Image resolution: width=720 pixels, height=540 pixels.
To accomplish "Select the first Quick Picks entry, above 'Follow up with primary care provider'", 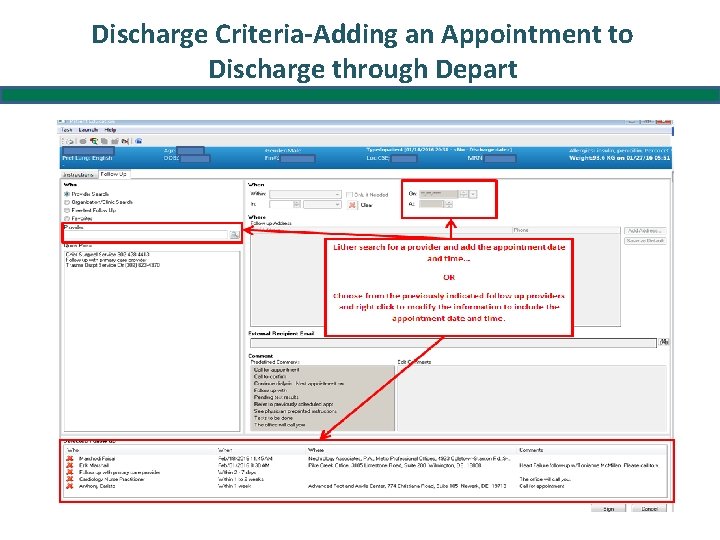I will [107, 254].
